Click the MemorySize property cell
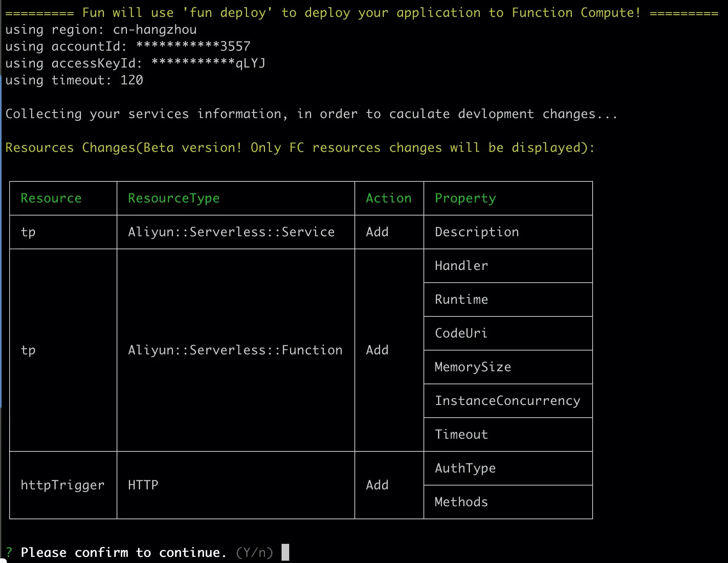This screenshot has width=728, height=563. coord(473,367)
